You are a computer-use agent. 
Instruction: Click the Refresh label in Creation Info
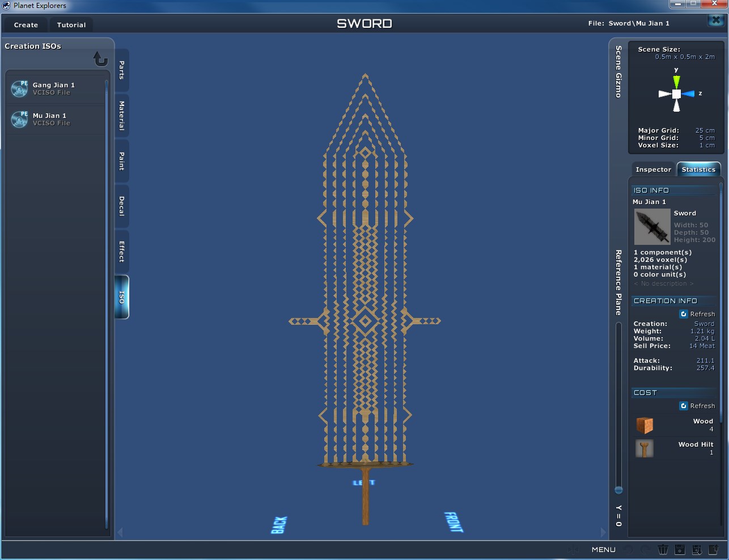coord(702,314)
